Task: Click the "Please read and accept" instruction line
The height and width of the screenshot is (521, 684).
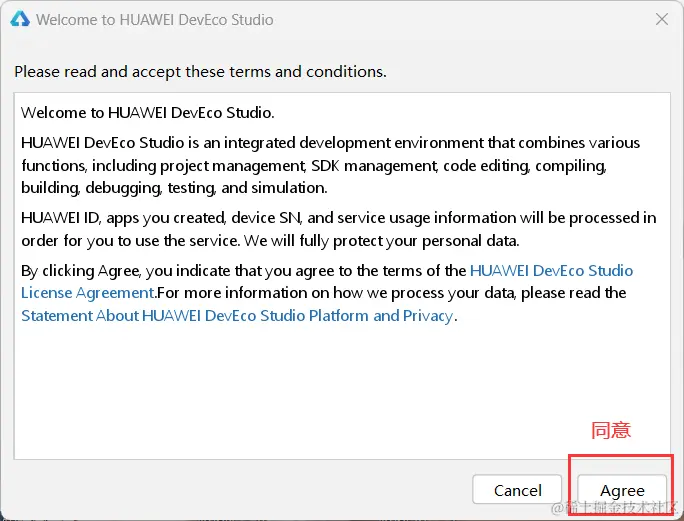Action: [200, 72]
